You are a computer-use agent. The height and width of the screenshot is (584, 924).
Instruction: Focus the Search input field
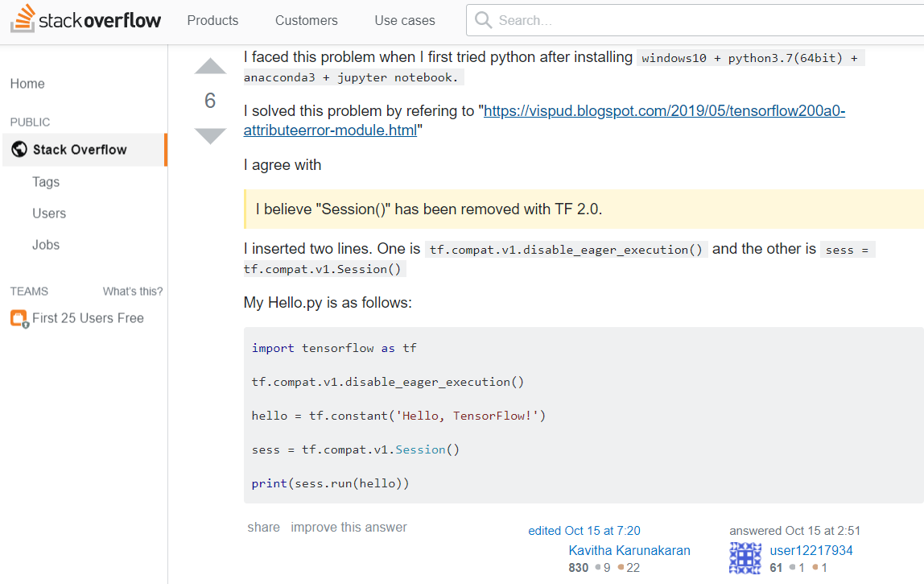(x=695, y=20)
